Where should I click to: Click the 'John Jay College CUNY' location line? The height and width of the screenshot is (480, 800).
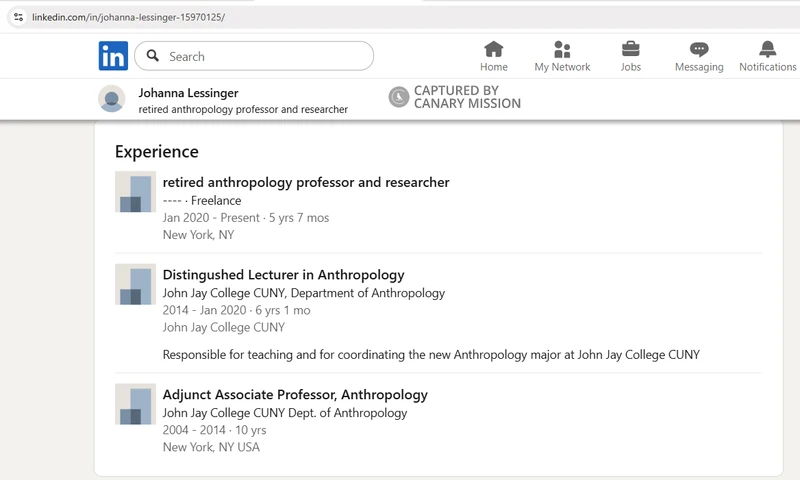tap(224, 327)
